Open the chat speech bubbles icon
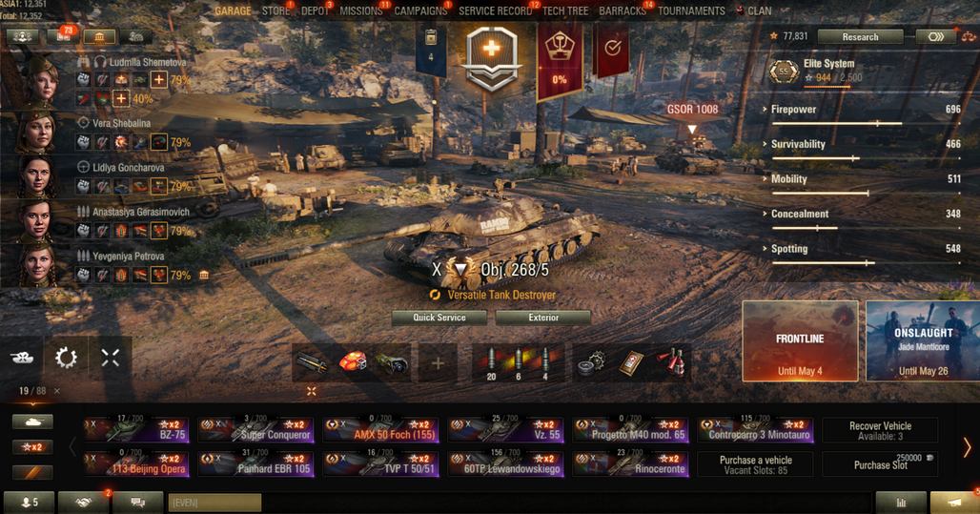This screenshot has width=980, height=514. (138, 503)
